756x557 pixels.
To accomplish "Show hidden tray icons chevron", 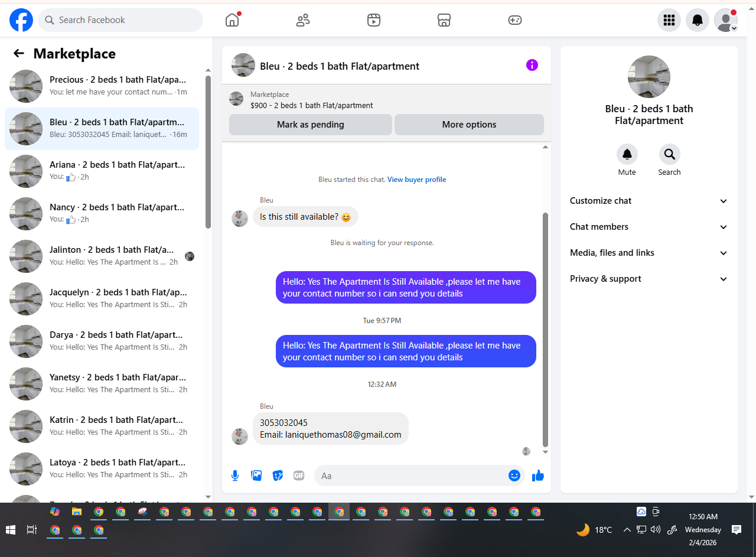I will (627, 530).
